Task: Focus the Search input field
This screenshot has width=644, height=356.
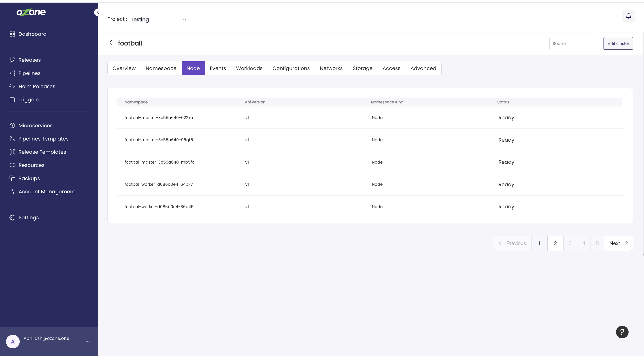Action: pos(574,43)
